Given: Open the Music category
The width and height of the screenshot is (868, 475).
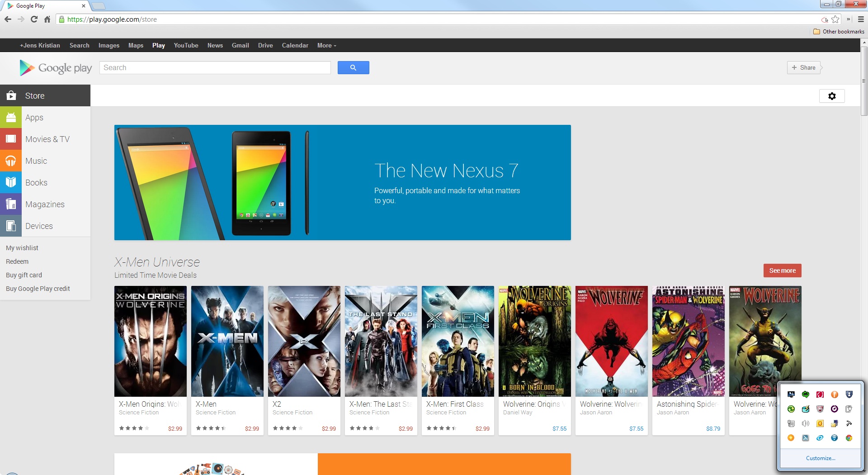Looking at the screenshot, I should 45,161.
